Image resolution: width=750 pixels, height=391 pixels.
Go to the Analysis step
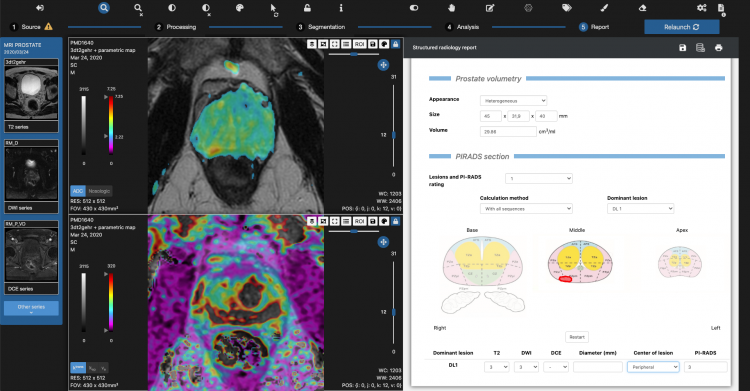[x=462, y=27]
